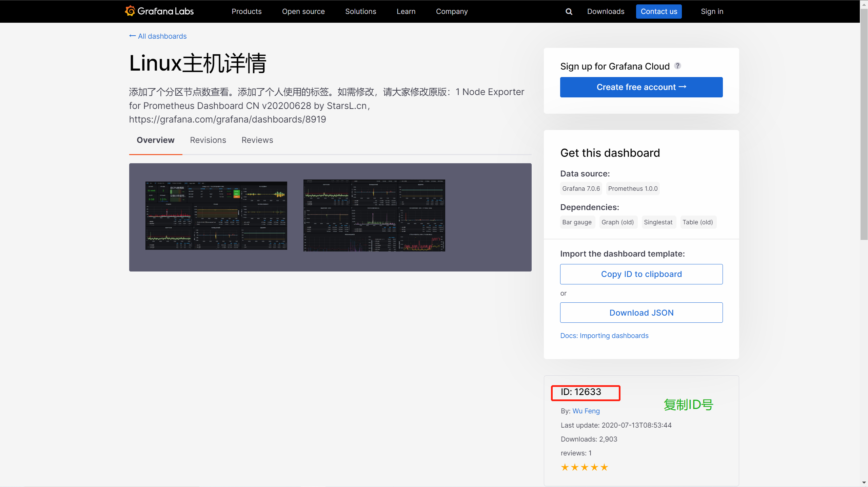
Task: Open the search magnifier icon
Action: (x=569, y=12)
